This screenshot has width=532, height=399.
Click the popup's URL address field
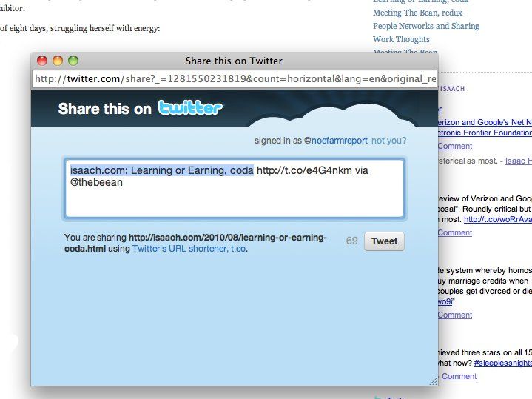[235, 78]
